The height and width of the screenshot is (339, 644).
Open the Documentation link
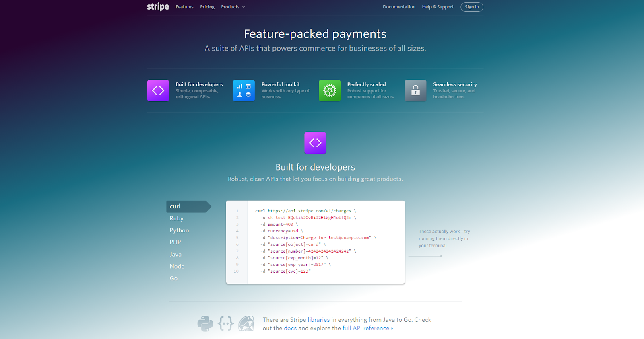point(399,7)
